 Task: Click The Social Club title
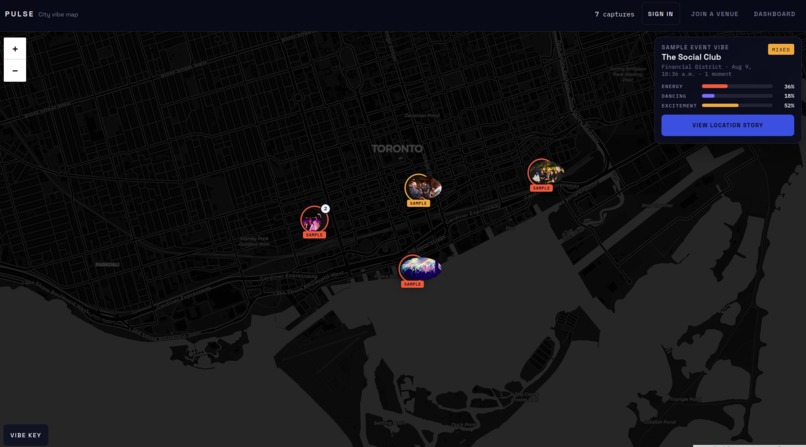tap(691, 57)
